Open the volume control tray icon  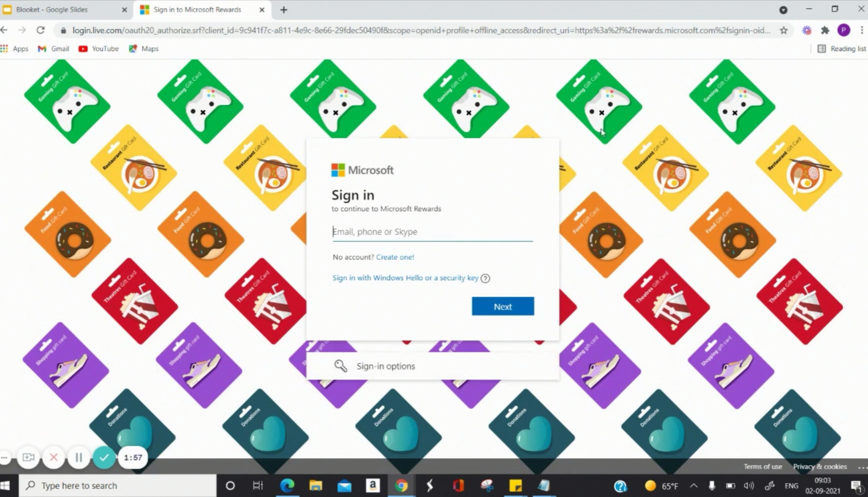click(x=749, y=485)
